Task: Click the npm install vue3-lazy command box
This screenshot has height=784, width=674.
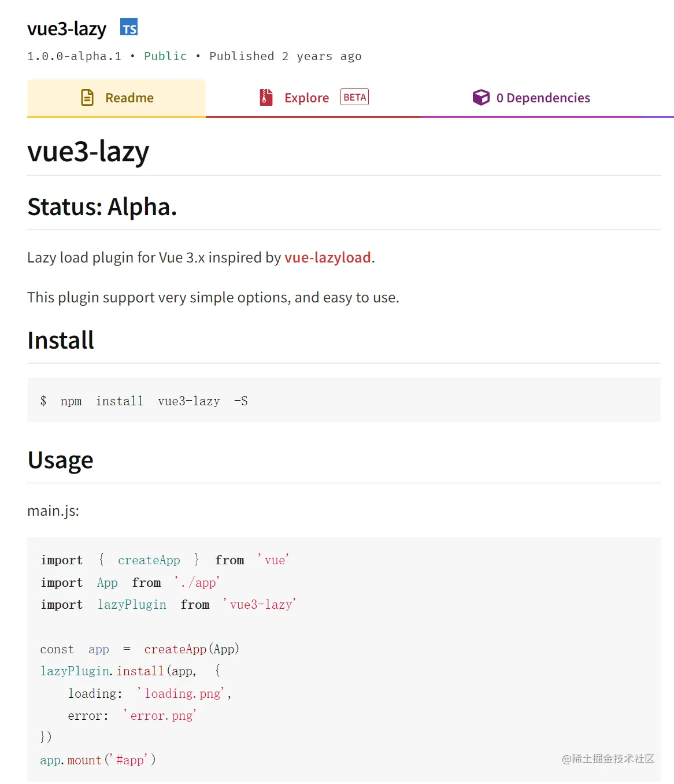Action: coord(343,401)
